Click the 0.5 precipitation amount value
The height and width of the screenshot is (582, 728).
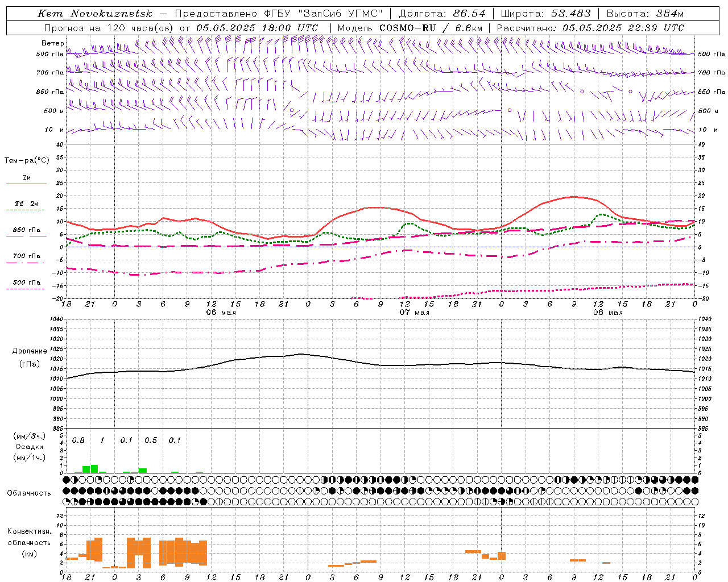[x=151, y=440]
